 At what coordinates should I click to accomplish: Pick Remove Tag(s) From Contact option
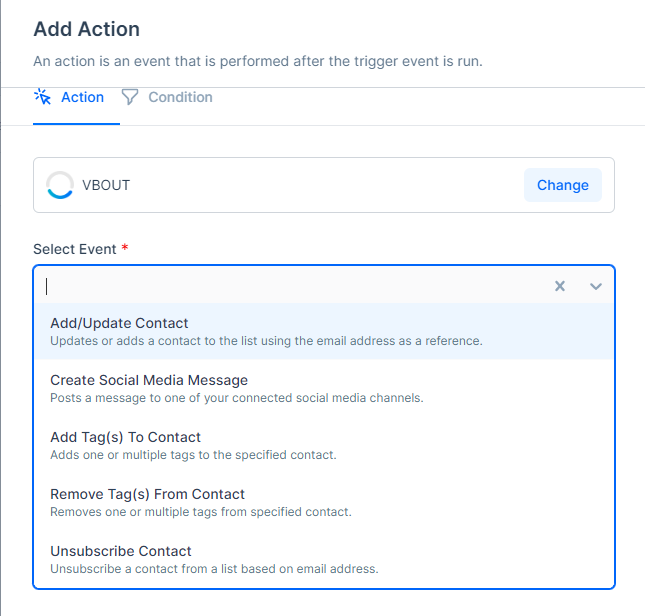(x=147, y=494)
